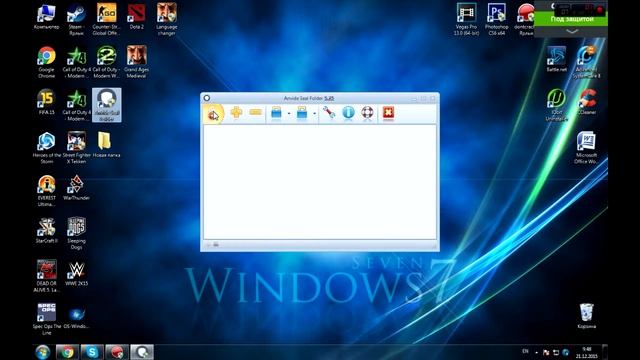Screen dimensions: 640x360
Task: Add a folder with the yellow plus icon
Action: point(236,112)
